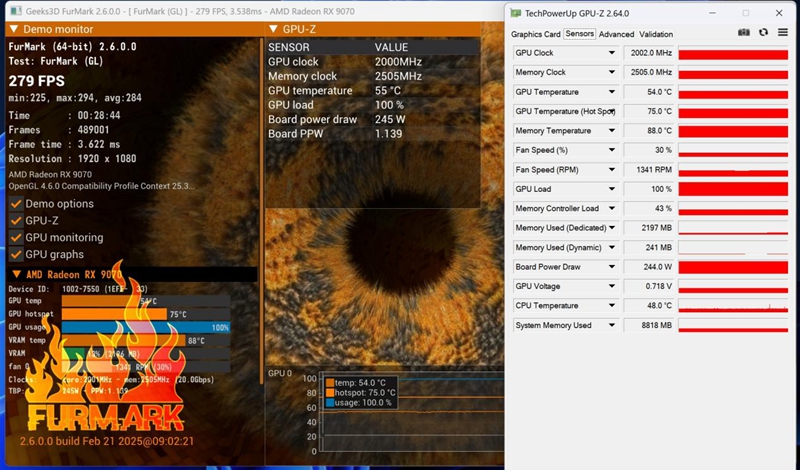Click the VRAM temp 88°C bar
The height and width of the screenshot is (470, 800).
123,340
